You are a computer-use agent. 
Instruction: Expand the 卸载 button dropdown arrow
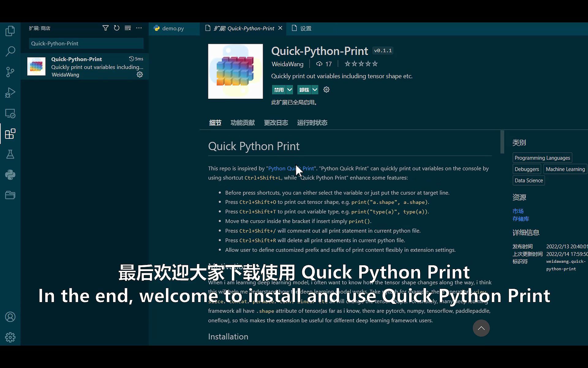point(315,90)
